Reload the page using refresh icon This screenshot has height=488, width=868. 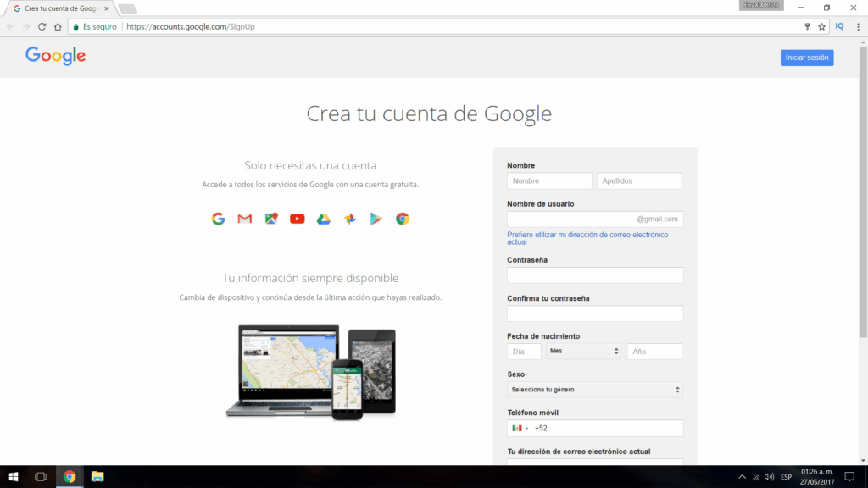pyautogui.click(x=42, y=26)
